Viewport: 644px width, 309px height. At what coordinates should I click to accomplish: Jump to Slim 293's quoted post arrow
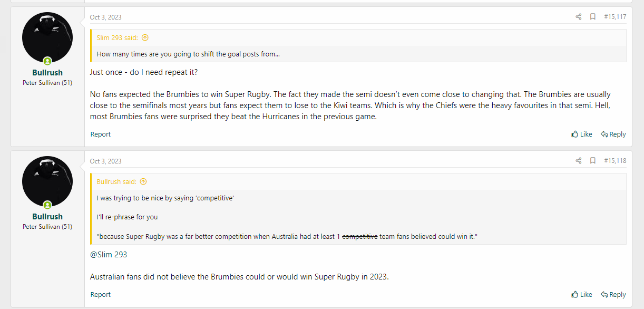click(145, 37)
